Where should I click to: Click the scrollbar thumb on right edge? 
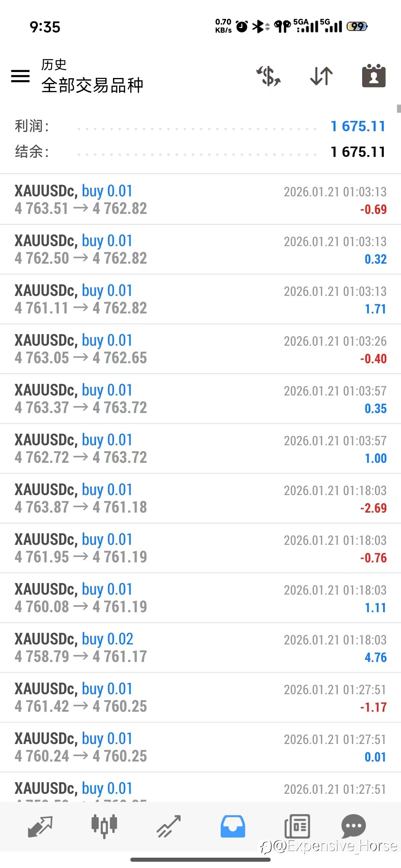pyautogui.click(x=398, y=108)
